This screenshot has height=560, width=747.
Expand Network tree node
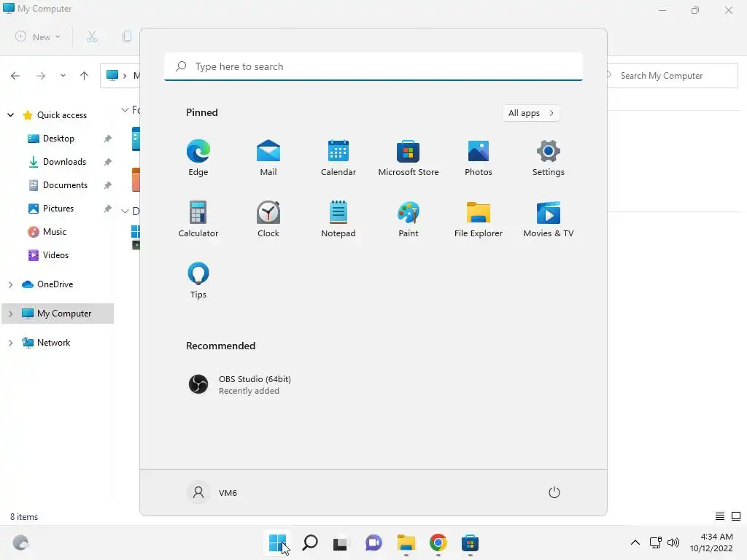pos(10,343)
